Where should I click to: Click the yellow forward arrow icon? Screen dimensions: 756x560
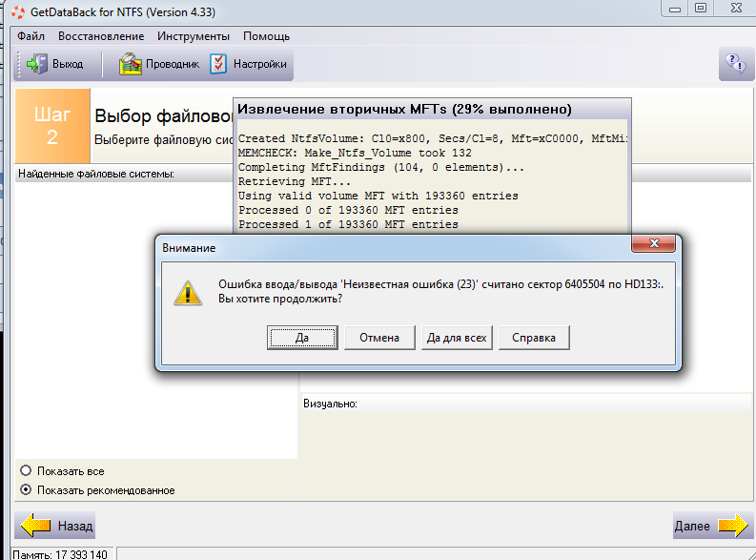pos(733,526)
